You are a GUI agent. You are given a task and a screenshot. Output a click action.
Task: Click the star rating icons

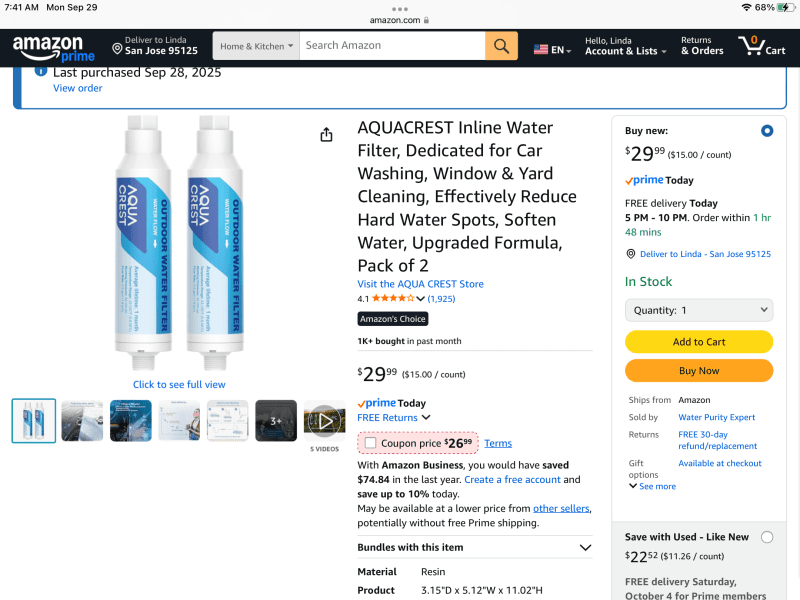pos(392,298)
